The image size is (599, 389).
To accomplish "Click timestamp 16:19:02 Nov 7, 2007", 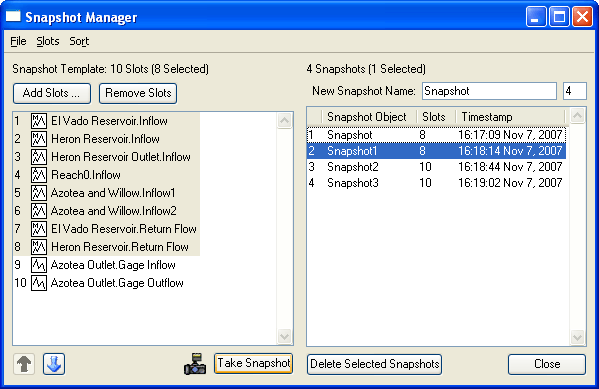I will (x=510, y=183).
